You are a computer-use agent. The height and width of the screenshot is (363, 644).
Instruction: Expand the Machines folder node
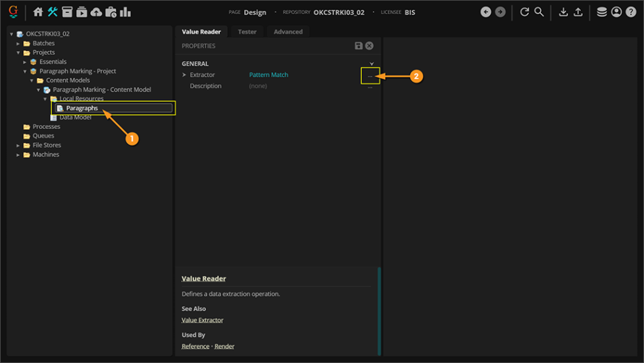coord(18,155)
